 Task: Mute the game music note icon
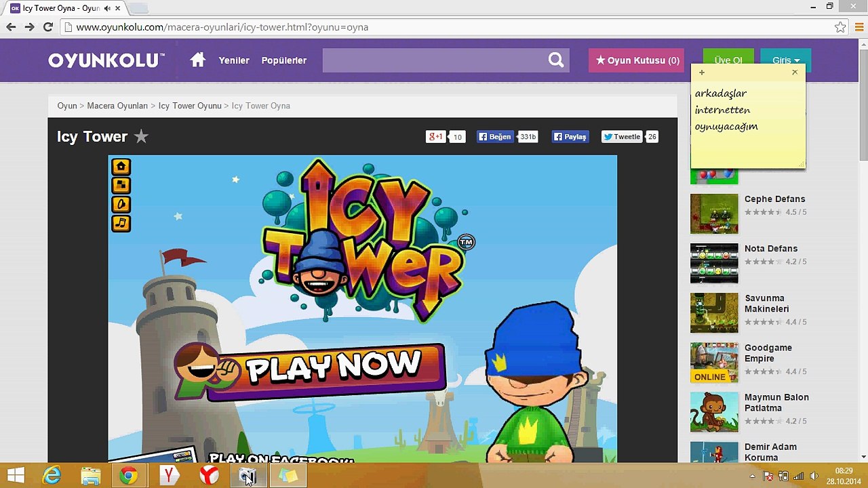pyautogui.click(x=121, y=223)
